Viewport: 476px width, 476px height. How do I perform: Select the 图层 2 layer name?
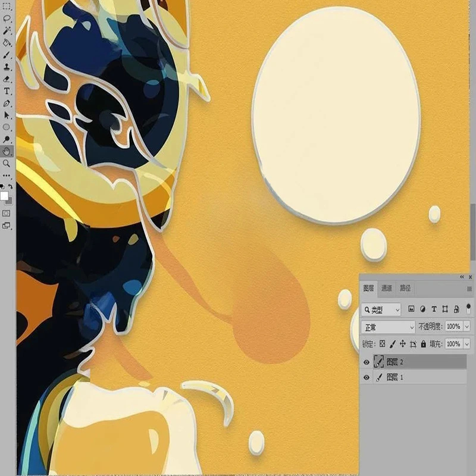pyautogui.click(x=394, y=362)
